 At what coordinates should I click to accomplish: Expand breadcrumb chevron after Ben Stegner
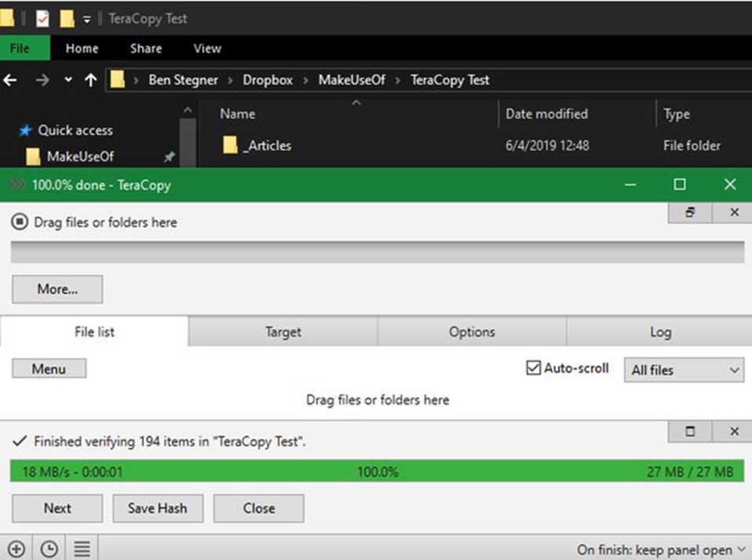pyautogui.click(x=230, y=81)
